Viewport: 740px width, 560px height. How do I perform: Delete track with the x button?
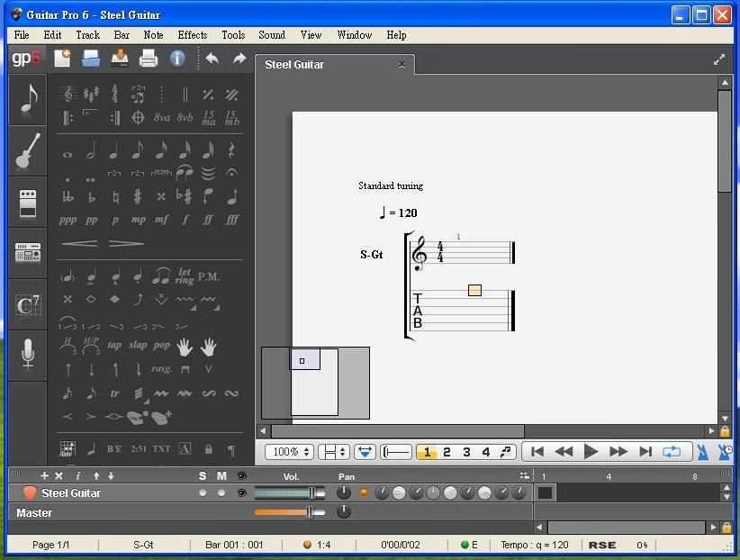59,475
